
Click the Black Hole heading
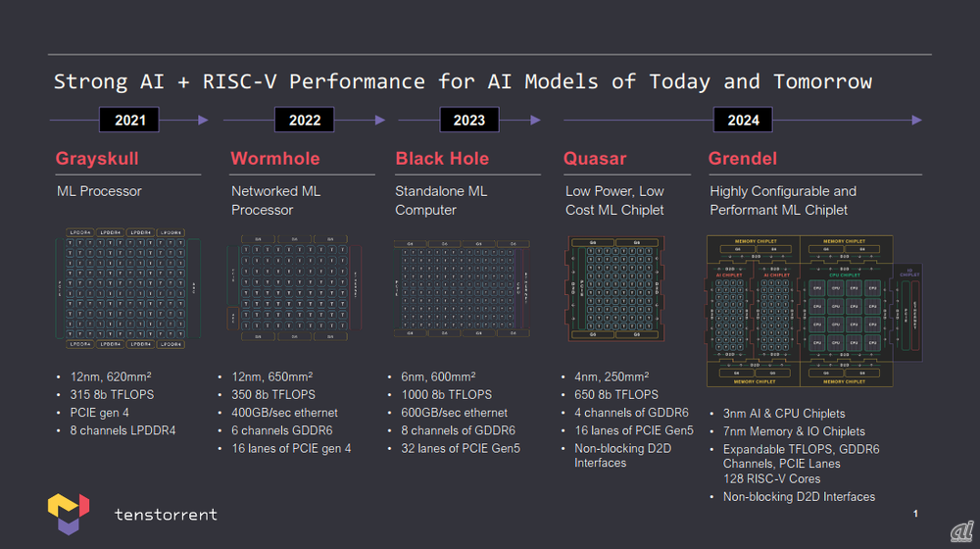coord(442,159)
